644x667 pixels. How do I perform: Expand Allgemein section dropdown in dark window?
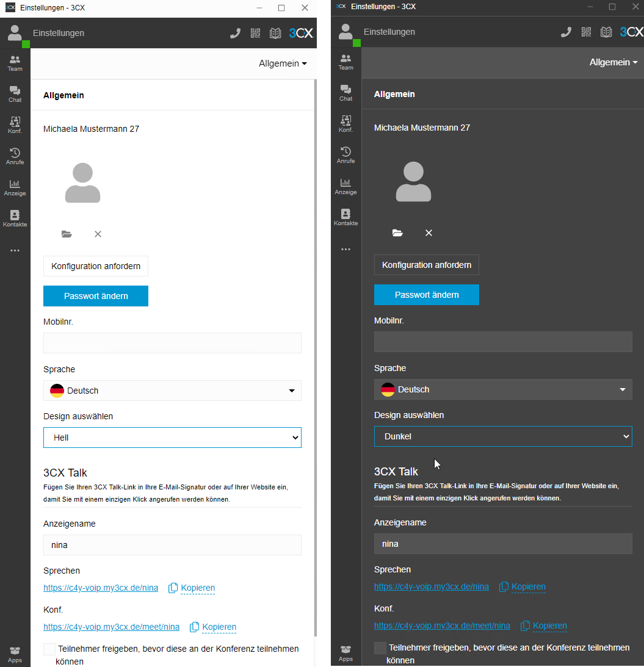click(613, 62)
